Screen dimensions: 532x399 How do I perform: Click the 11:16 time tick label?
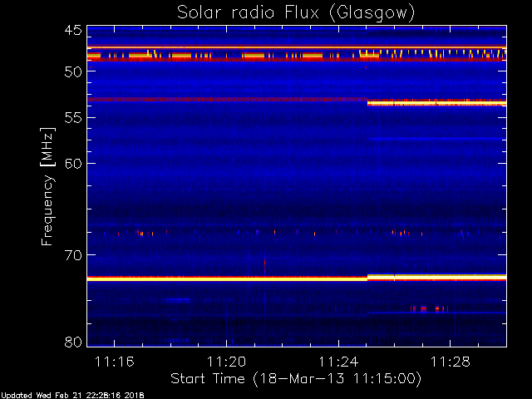pyautogui.click(x=115, y=362)
